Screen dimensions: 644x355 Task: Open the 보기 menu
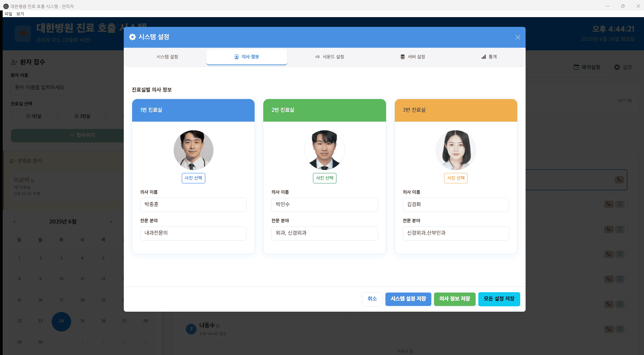coord(20,14)
